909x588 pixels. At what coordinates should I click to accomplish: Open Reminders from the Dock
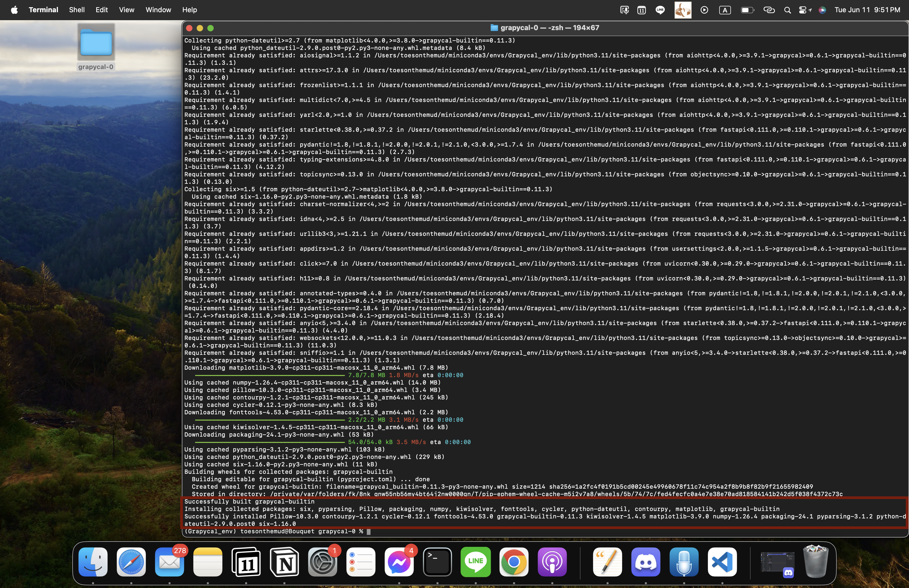361,562
